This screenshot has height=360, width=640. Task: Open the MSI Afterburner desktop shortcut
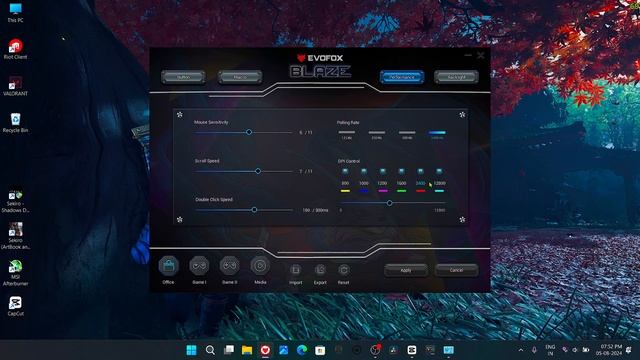coord(16,273)
